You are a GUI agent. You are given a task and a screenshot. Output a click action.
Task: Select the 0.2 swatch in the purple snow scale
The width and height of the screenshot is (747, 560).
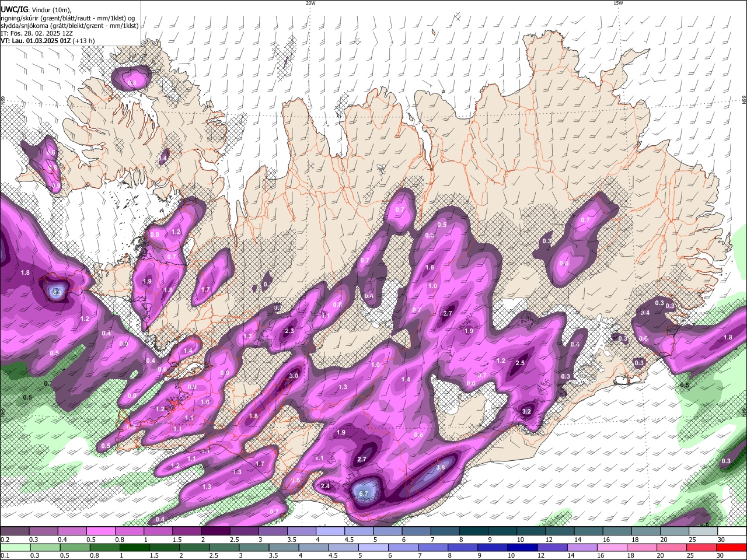[15, 531]
